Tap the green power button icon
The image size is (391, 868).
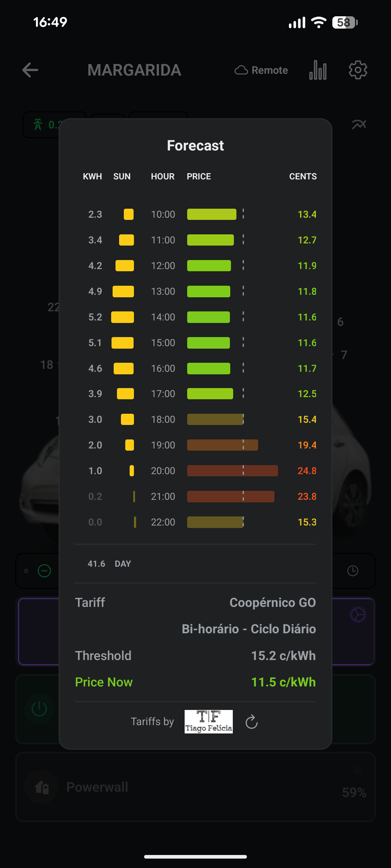pyautogui.click(x=39, y=709)
